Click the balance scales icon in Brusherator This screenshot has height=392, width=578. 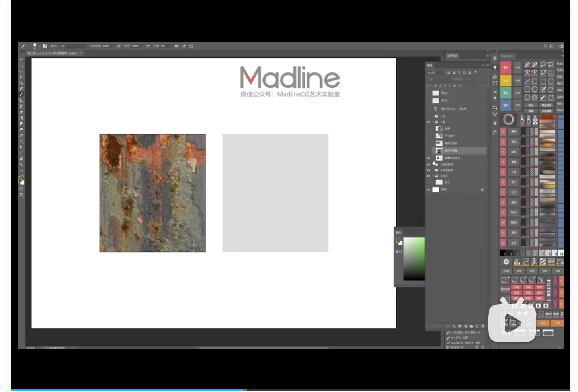click(x=560, y=262)
